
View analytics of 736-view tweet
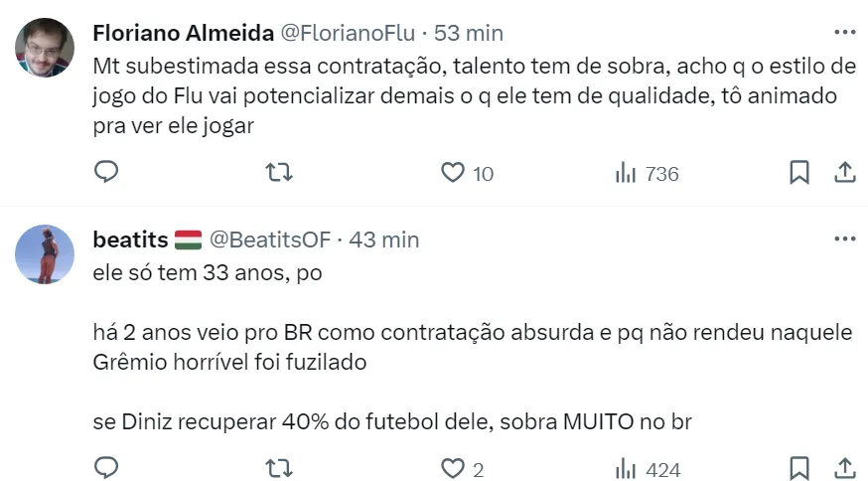[647, 174]
